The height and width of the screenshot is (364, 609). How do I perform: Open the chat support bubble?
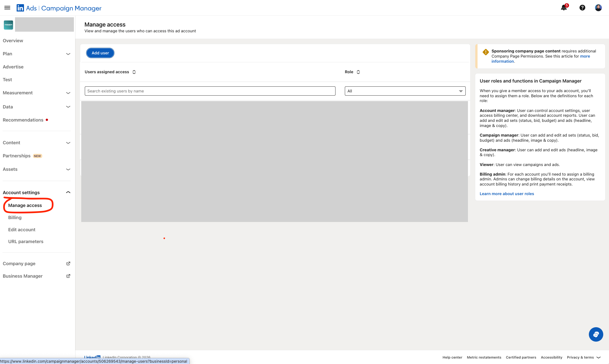(x=596, y=334)
